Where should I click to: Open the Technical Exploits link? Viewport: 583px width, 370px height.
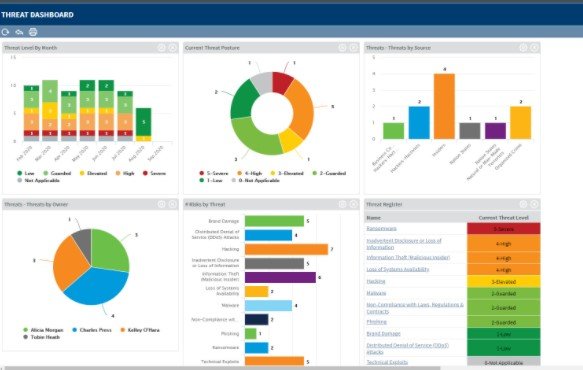point(387,362)
